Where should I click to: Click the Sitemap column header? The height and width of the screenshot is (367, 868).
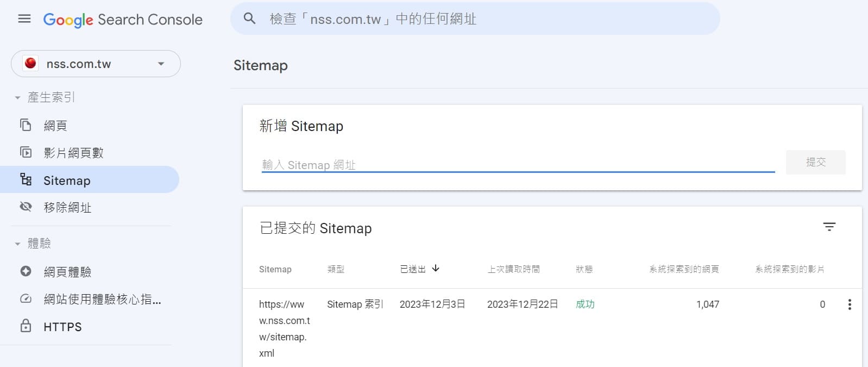pyautogui.click(x=275, y=269)
